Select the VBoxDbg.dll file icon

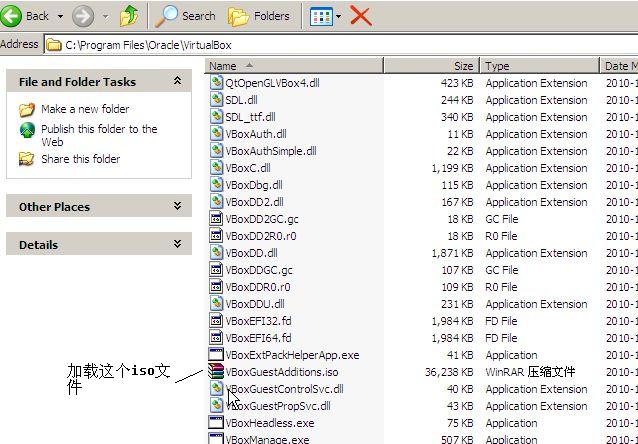click(x=216, y=185)
